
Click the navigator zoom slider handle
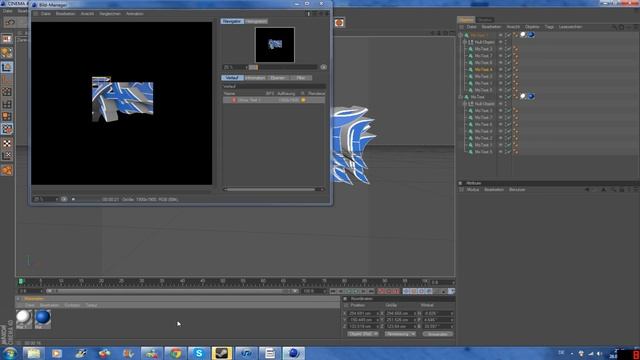click(x=253, y=67)
